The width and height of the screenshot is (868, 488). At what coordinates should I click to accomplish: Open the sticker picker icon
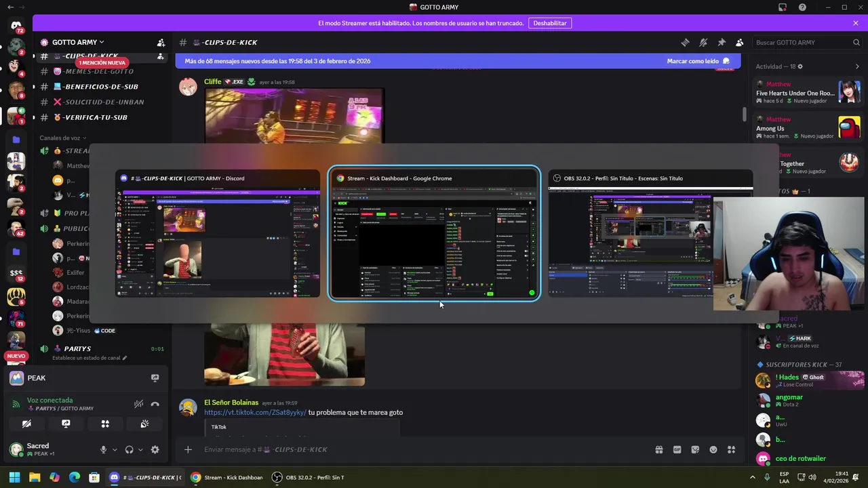(x=695, y=449)
